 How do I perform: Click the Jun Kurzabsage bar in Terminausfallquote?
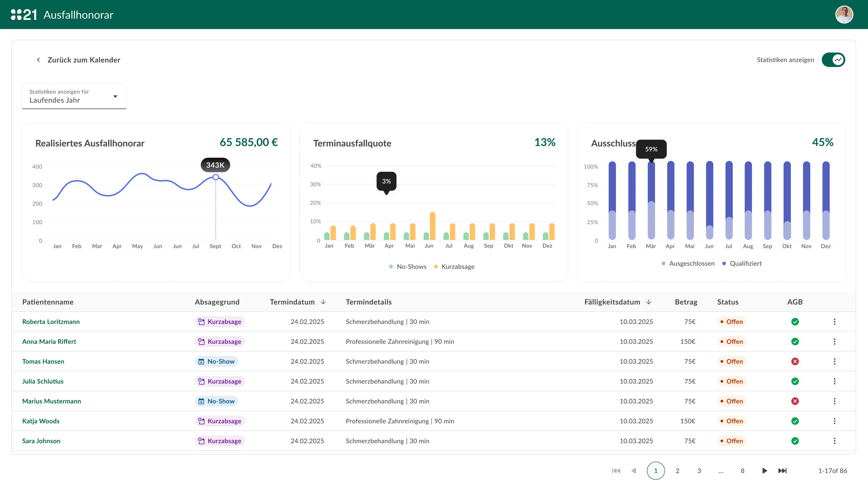point(433,226)
